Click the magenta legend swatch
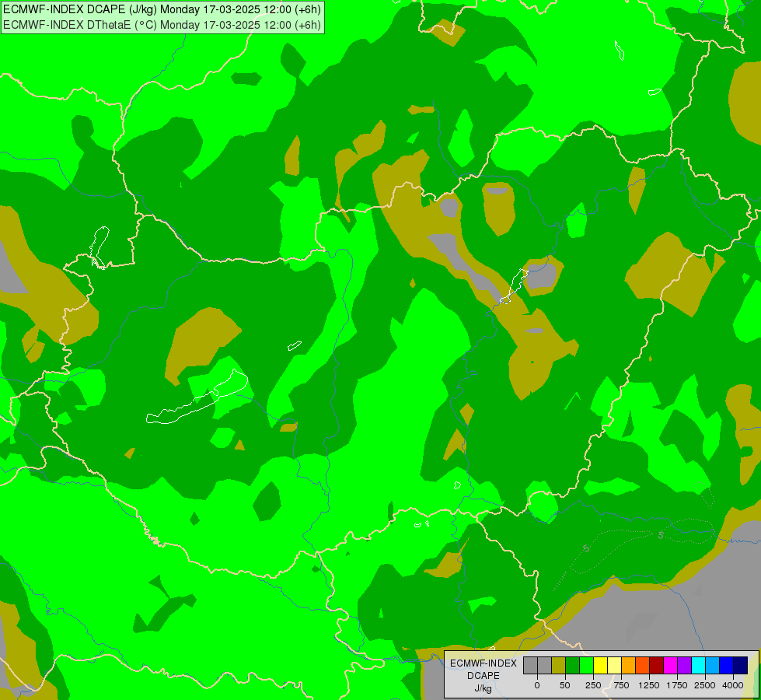The image size is (761, 700). 670,665
